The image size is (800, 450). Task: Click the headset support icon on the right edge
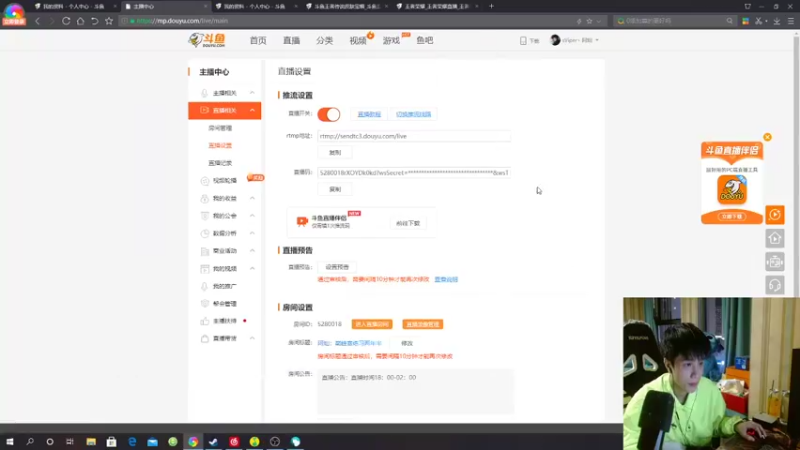775,285
